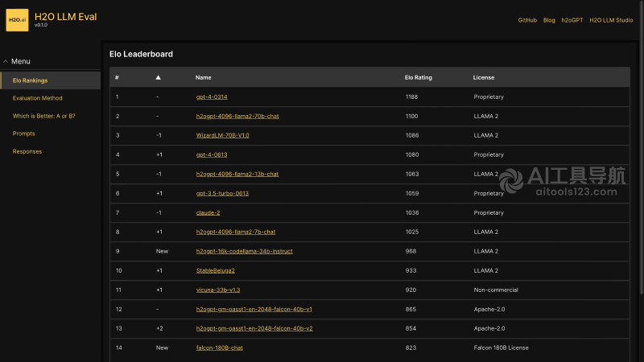
Task: Sort by License column header
Action: click(x=484, y=77)
